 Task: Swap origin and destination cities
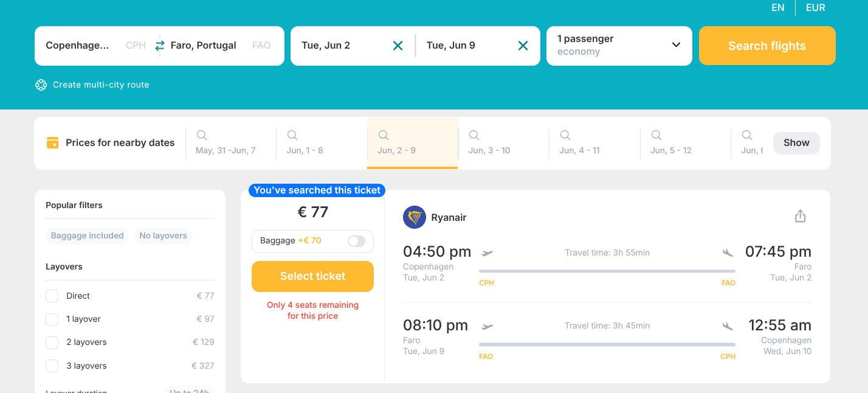(160, 46)
